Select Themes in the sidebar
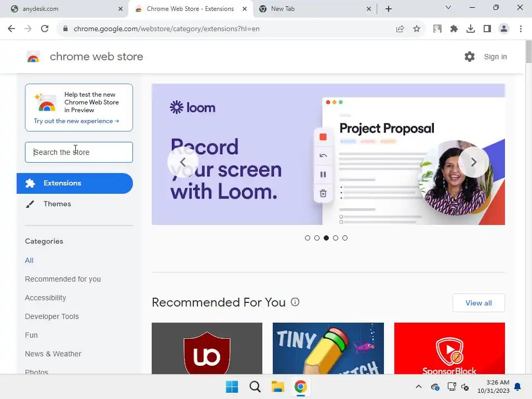 point(57,204)
